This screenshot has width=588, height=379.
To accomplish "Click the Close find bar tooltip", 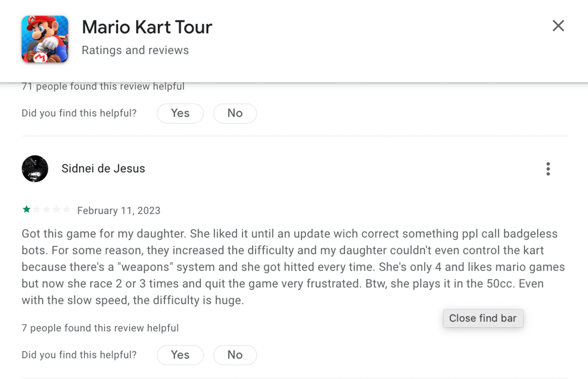I will tap(483, 318).
